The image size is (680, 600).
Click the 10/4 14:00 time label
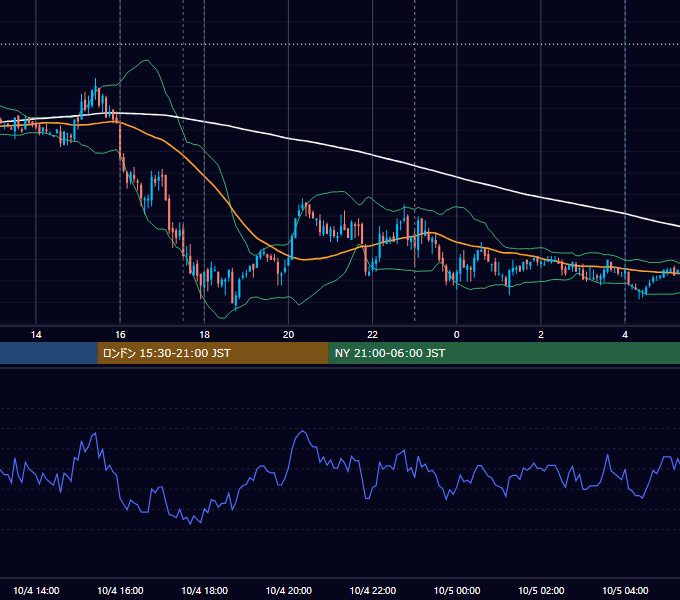click(x=36, y=590)
